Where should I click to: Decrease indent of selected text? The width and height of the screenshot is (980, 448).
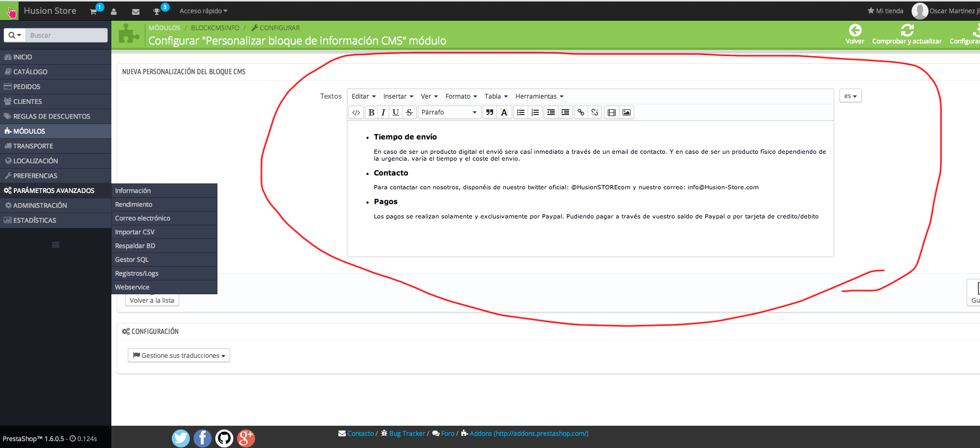coord(551,112)
